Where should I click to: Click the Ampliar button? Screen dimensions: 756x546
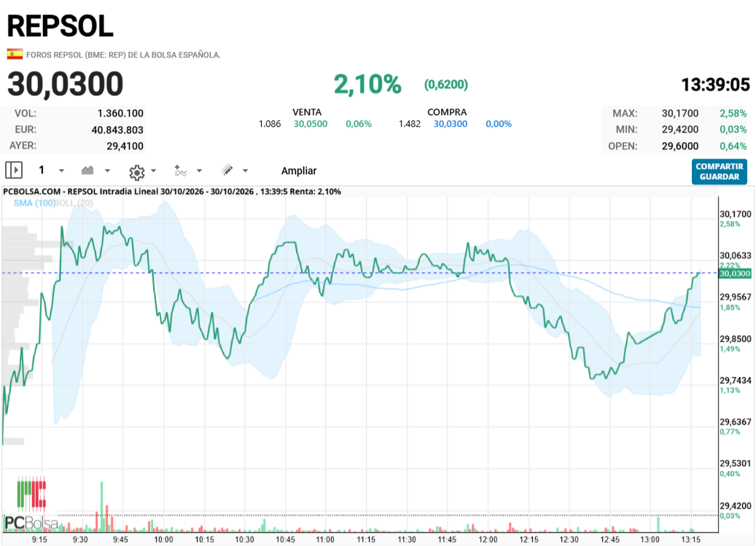(299, 171)
